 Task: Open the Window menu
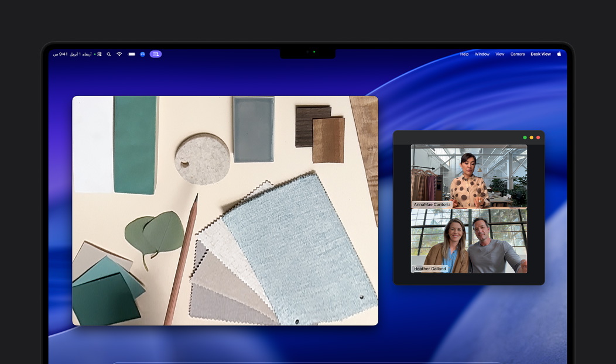(482, 54)
